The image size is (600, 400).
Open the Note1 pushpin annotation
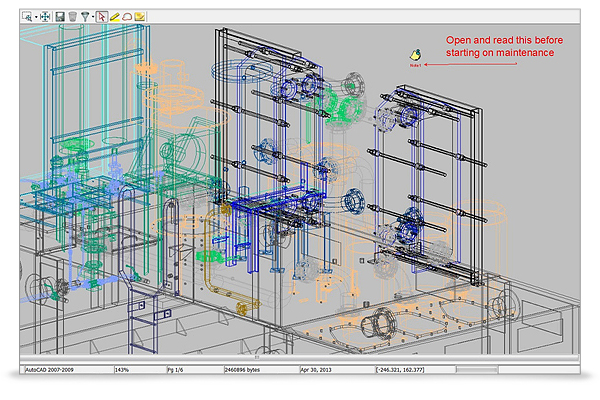(x=414, y=55)
